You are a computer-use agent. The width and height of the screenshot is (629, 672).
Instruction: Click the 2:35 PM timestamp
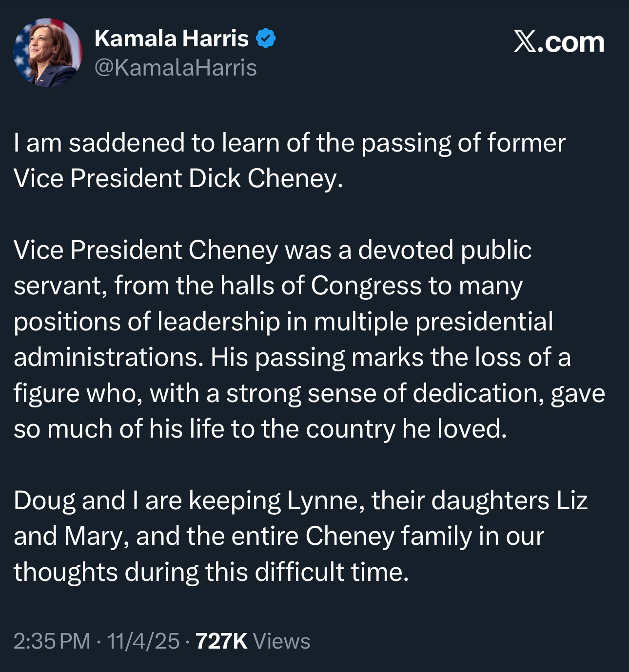52,641
